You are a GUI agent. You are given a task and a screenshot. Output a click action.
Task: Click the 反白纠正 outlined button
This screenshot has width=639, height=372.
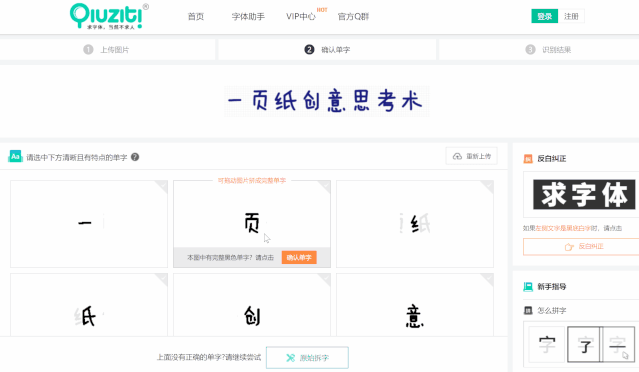[x=581, y=247]
